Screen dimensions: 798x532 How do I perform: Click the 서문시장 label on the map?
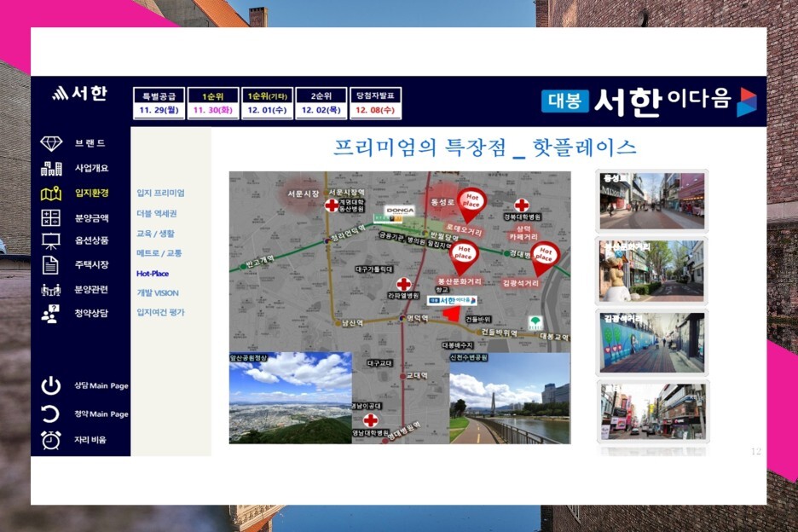click(304, 194)
